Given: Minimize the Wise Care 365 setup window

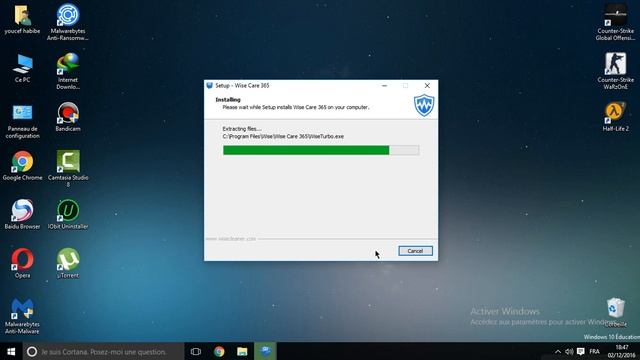Looking at the screenshot, I should point(384,86).
